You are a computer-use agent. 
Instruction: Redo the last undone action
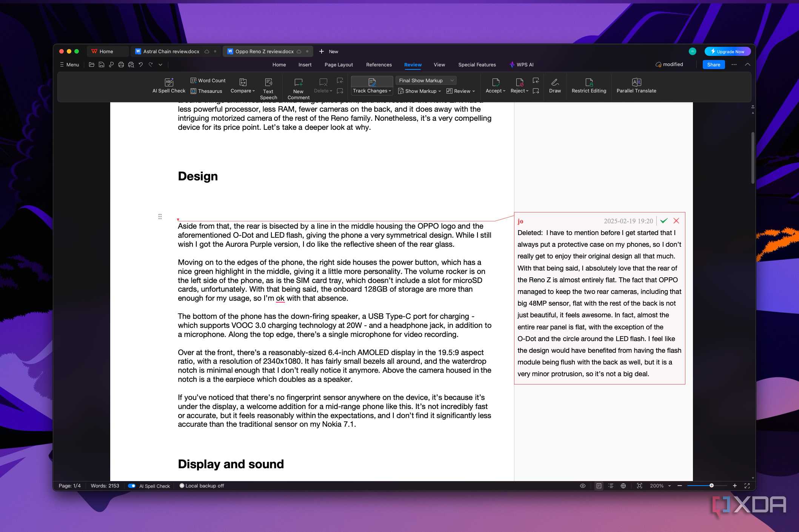click(151, 65)
